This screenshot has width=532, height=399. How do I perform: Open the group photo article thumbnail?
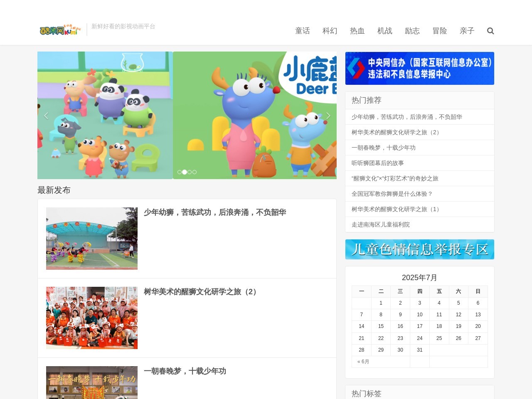pyautogui.click(x=92, y=318)
